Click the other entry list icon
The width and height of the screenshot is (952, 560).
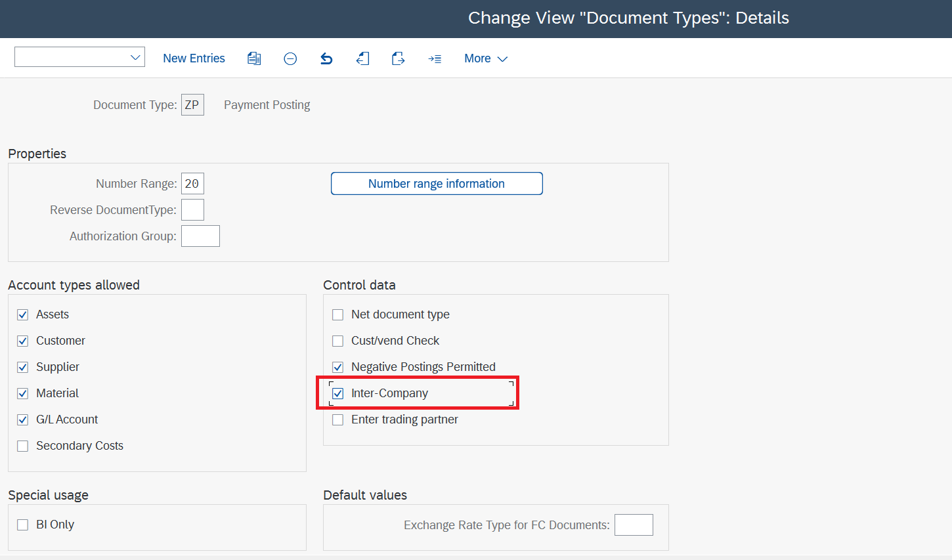[x=435, y=58]
